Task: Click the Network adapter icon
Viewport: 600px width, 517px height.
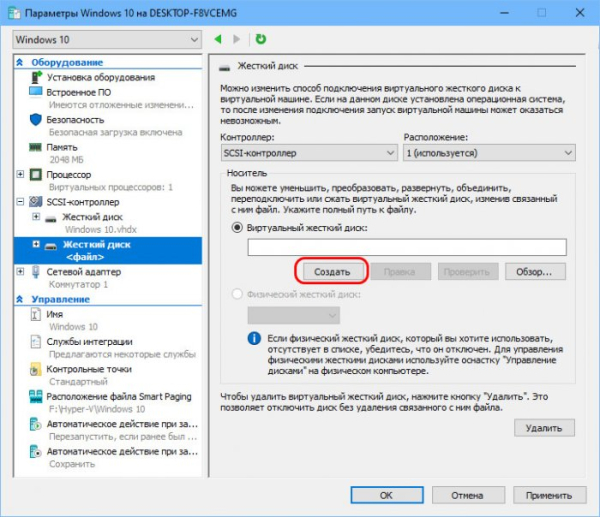Action: [36, 271]
